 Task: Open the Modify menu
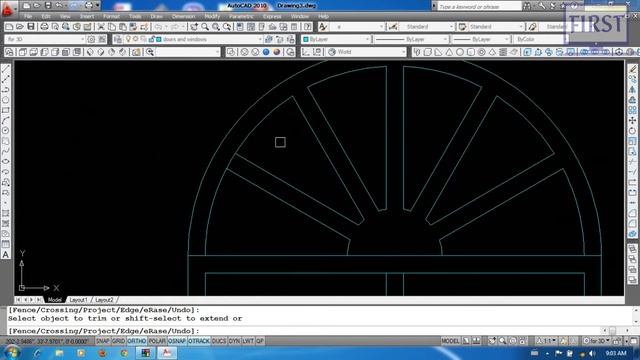point(212,16)
